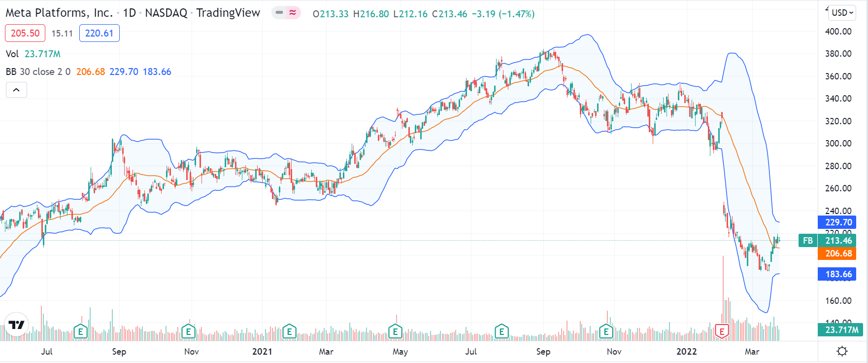Viewport: 868px width, 363px height.
Task: Click the TradingView logo icon
Action: [x=17, y=325]
